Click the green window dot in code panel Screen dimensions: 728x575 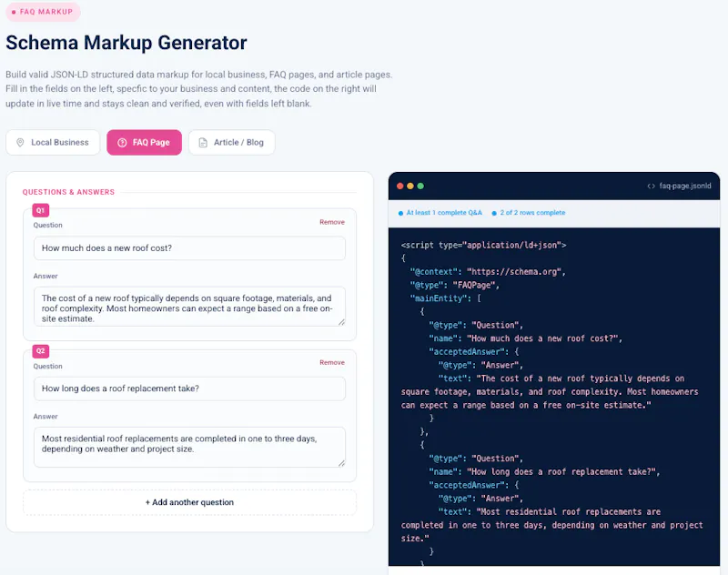click(x=420, y=187)
